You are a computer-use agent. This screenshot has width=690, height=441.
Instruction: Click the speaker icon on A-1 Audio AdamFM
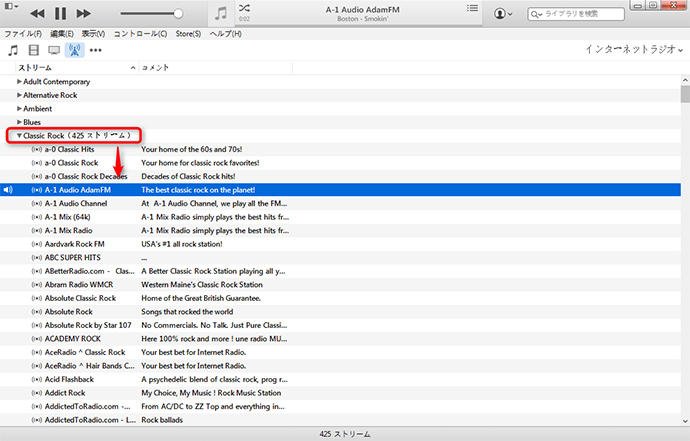pyautogui.click(x=8, y=190)
